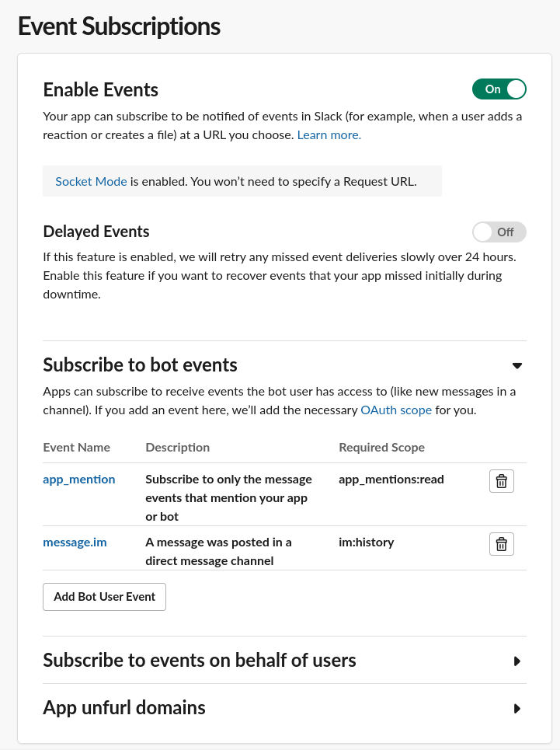Expand App unfurl domains via arrow

pos(517,709)
